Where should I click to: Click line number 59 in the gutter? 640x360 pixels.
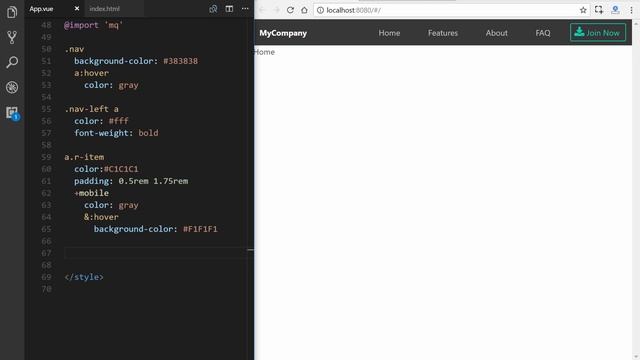(x=46, y=157)
